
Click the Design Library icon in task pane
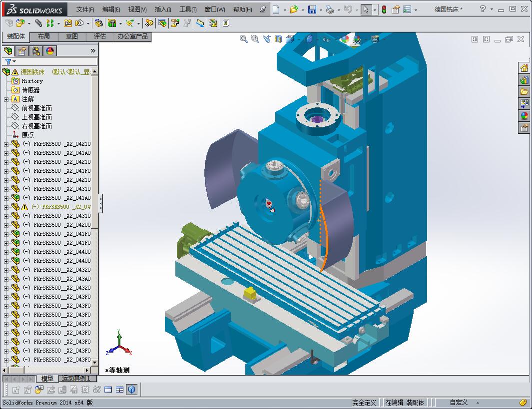click(524, 80)
